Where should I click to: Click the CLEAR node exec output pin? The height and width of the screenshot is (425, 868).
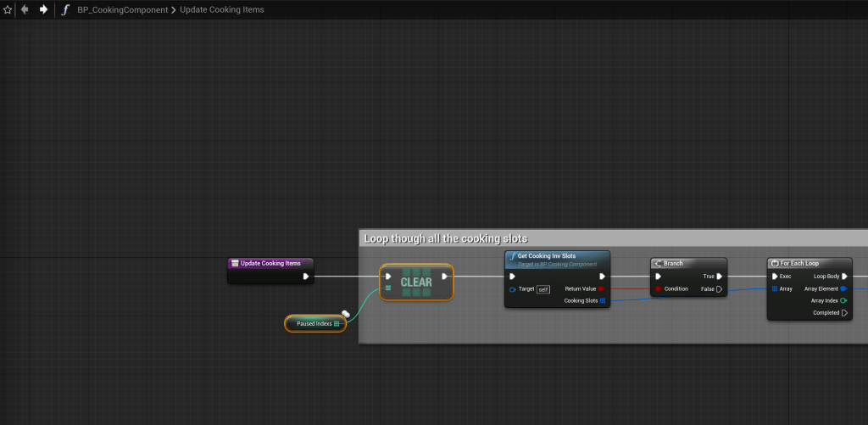coord(445,276)
